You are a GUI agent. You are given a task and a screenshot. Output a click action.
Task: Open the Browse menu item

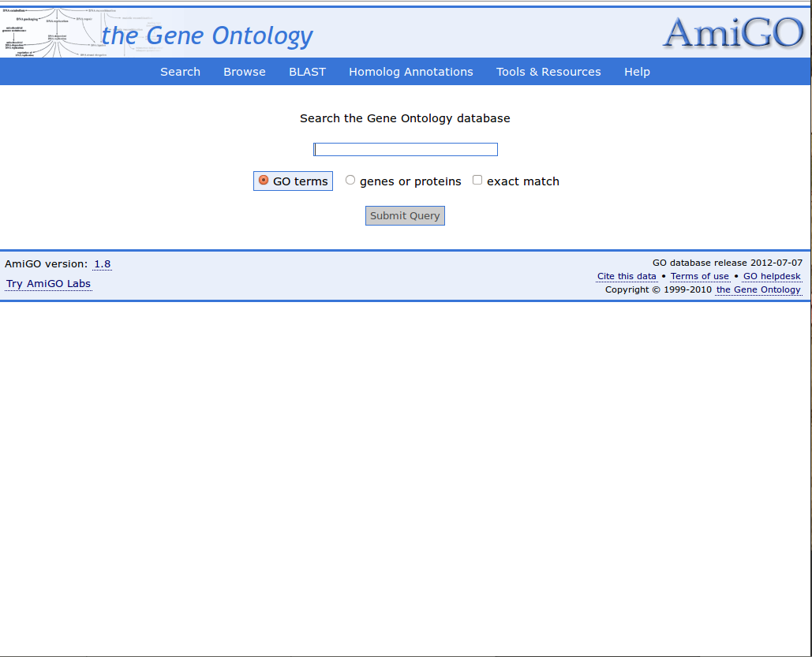click(245, 72)
